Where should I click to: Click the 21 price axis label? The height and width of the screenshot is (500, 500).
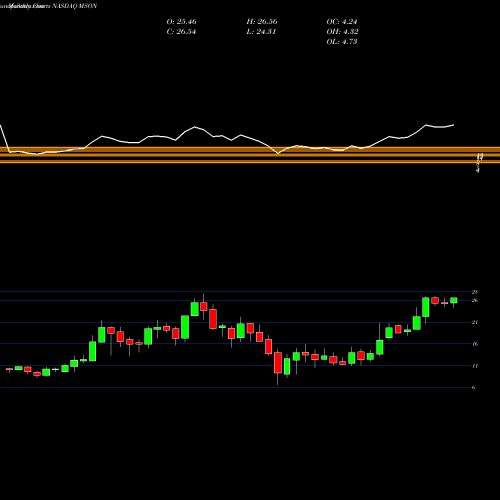(x=475, y=322)
